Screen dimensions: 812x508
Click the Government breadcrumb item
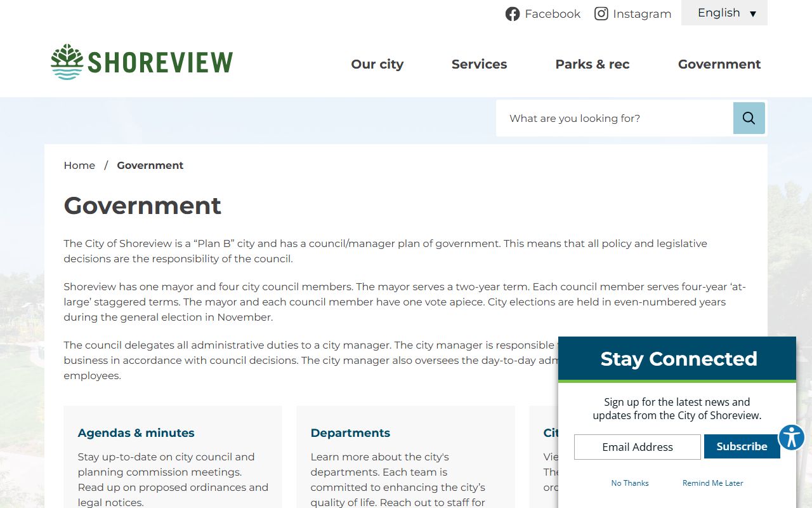[150, 165]
